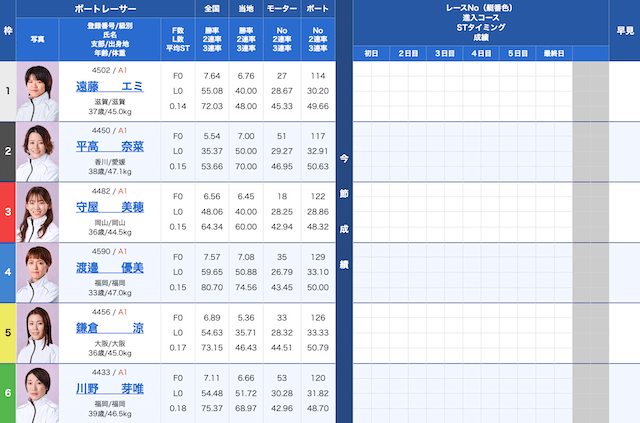Click national win rate 7.11
The image size is (640, 423).
pos(212,378)
